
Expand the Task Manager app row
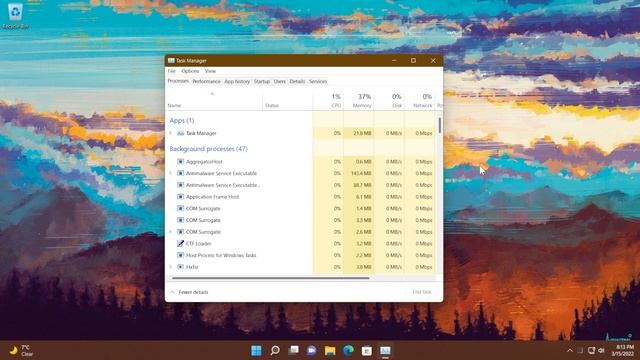coord(171,133)
